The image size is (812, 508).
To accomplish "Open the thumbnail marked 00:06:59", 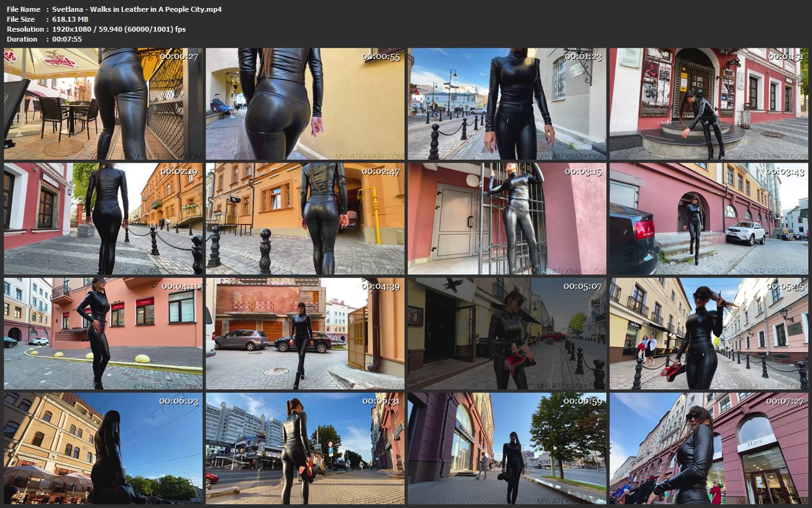I will 507,448.
